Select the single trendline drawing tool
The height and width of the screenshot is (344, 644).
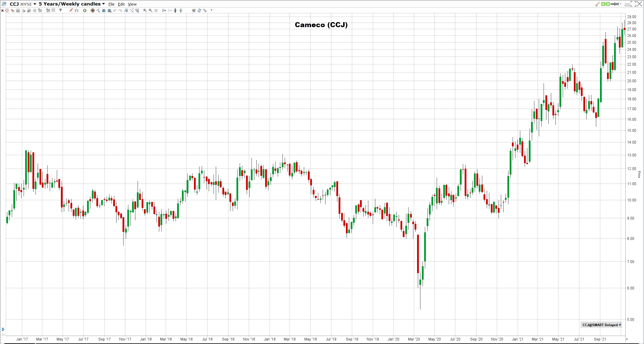131,10
